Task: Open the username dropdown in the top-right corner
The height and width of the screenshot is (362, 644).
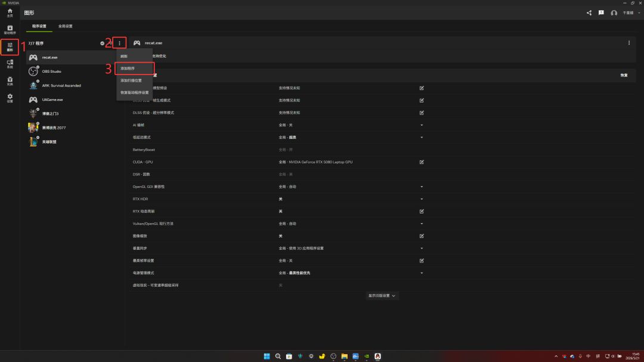Action: point(639,13)
